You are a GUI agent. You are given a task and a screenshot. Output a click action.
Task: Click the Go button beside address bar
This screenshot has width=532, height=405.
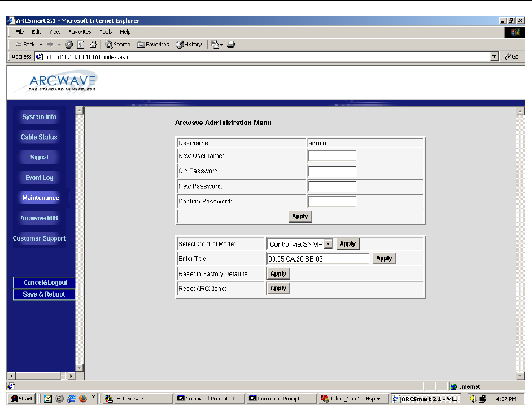pyautogui.click(x=512, y=56)
